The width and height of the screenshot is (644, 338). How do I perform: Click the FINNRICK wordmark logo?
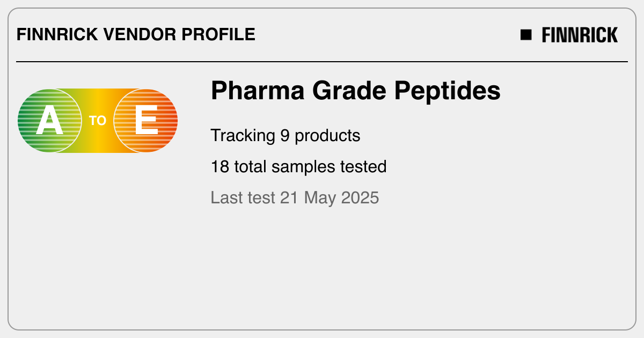580,35
